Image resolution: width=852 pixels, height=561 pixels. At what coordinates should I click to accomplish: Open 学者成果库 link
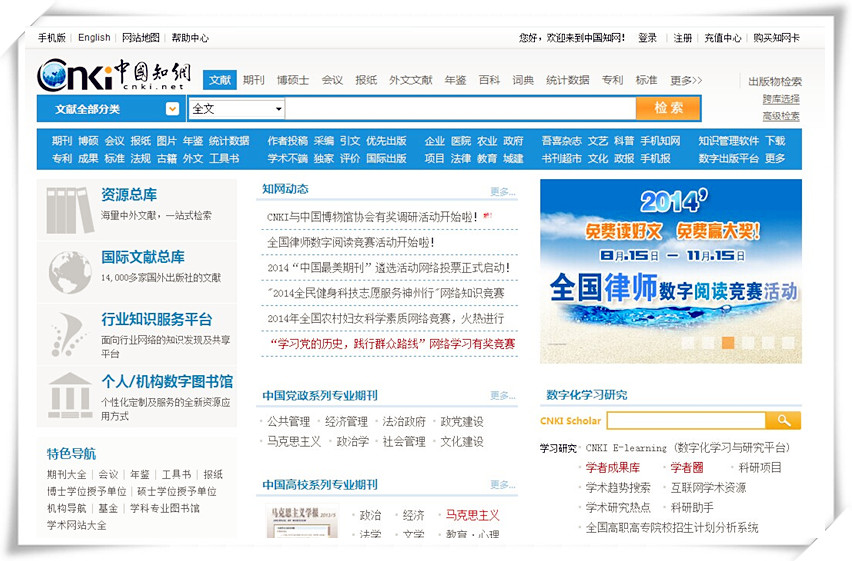point(612,468)
